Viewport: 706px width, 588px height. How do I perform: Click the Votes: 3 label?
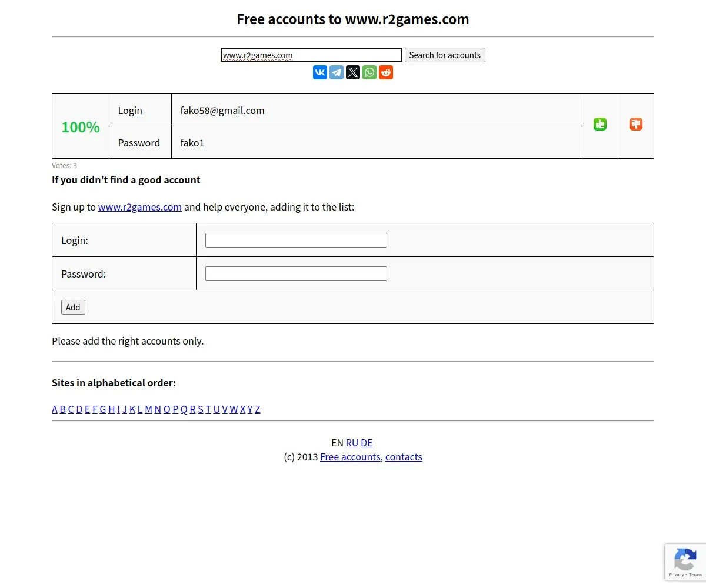pos(64,166)
